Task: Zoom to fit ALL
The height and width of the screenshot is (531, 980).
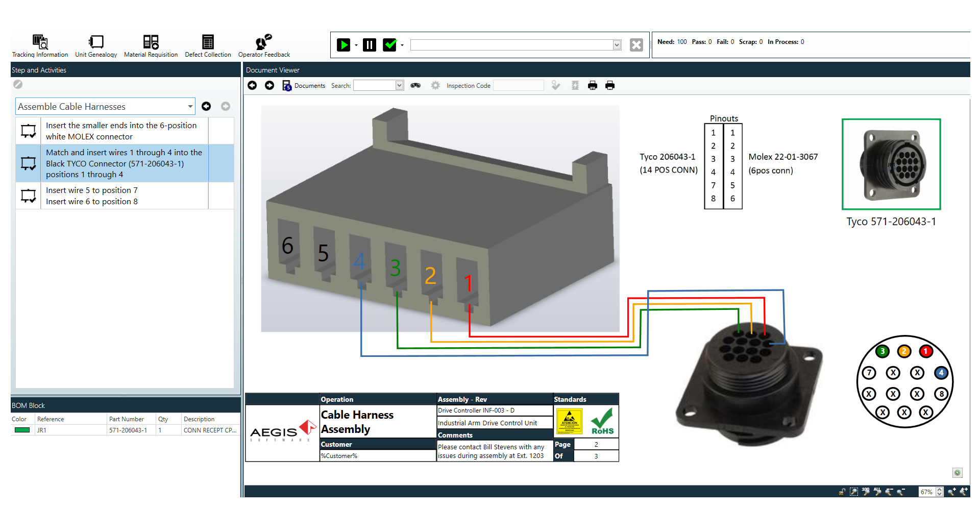Action: [877, 492]
